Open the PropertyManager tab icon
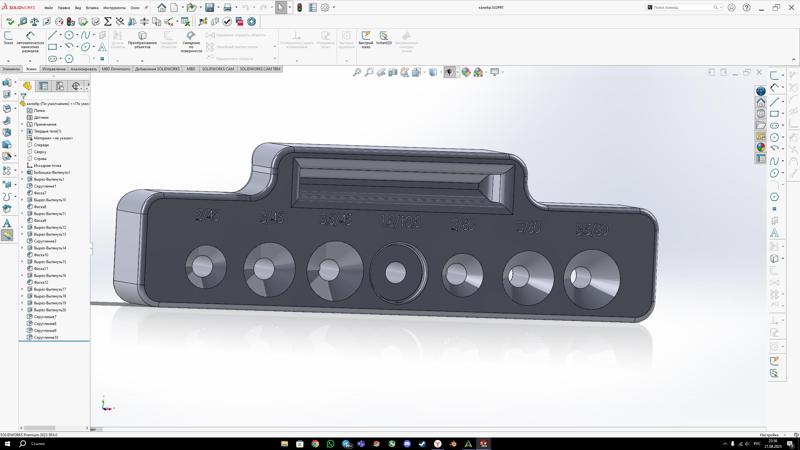Screen dimensions: 800x450 click(x=43, y=86)
